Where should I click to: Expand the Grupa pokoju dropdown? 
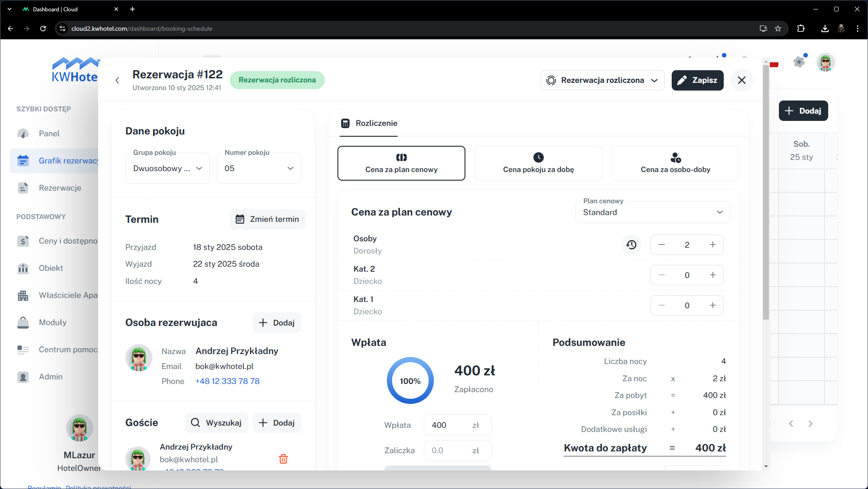tap(167, 168)
